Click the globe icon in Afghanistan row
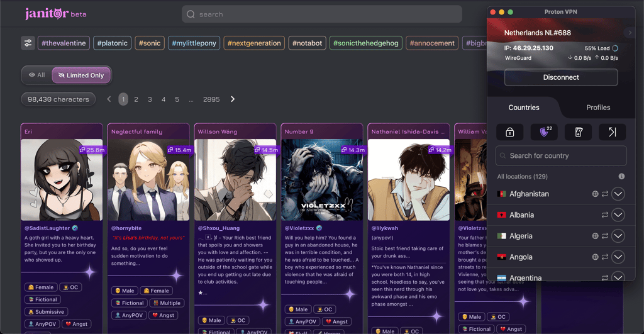Viewport: 644px width, 334px height. [595, 194]
